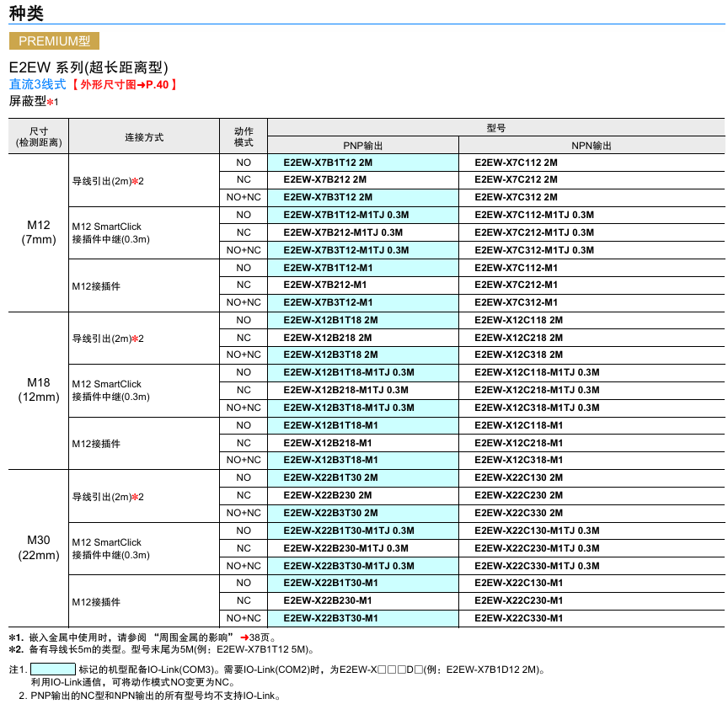Click the M30 (22mm) size cell
This screenshot has height=704, width=728.
[38, 547]
